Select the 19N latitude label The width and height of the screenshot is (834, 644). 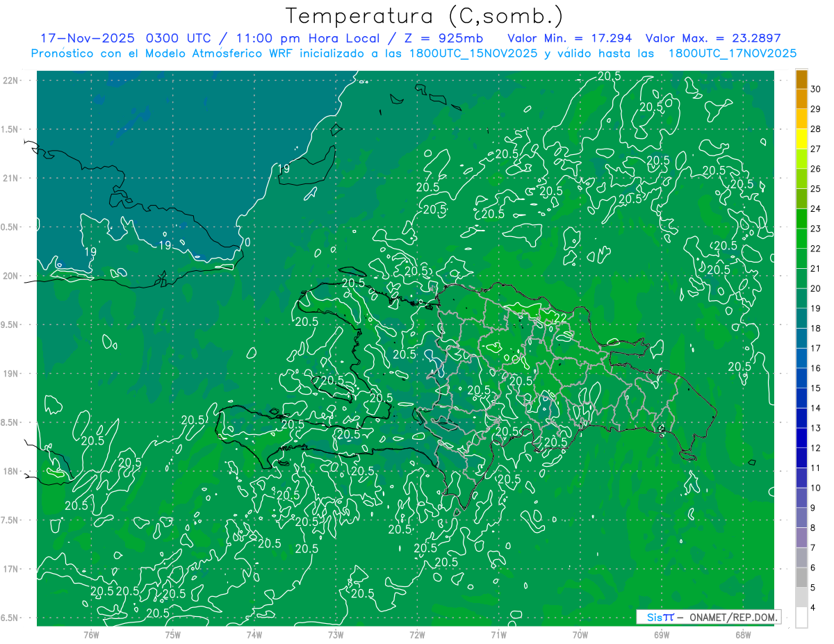pos(10,374)
